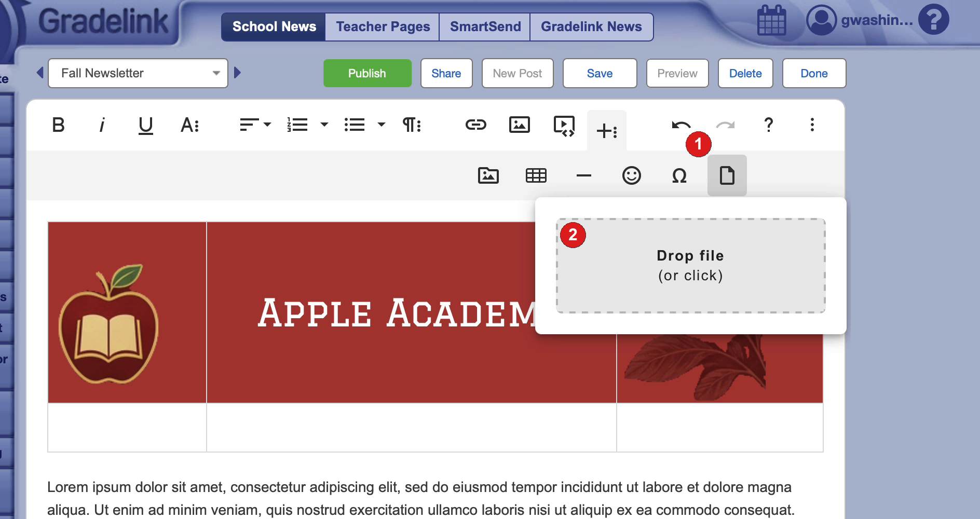The image size is (980, 519).
Task: Toggle the more insert options plus icon
Action: click(607, 131)
